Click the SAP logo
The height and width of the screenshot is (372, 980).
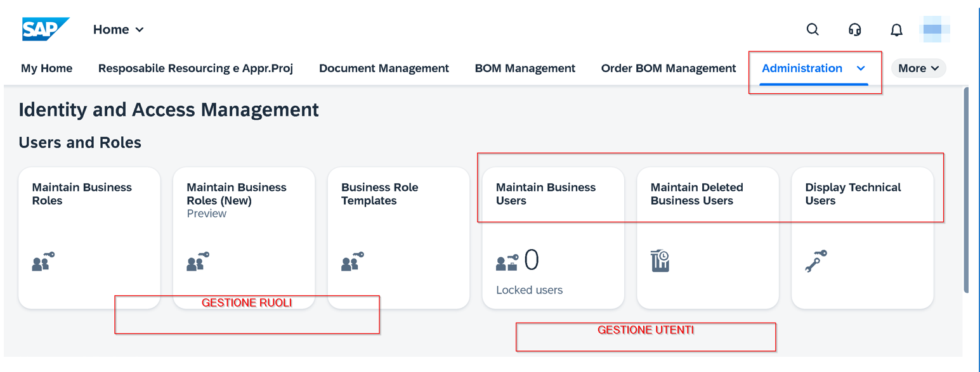click(x=45, y=29)
